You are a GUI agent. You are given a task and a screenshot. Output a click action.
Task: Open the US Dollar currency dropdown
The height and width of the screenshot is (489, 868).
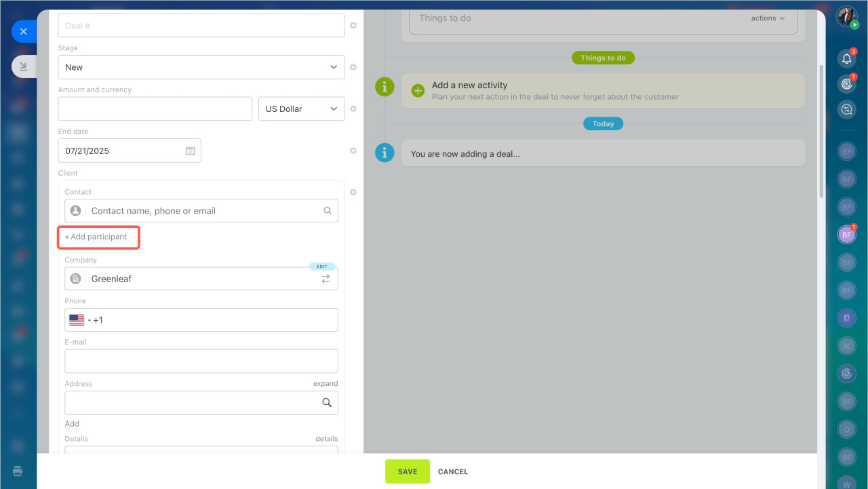coord(301,109)
